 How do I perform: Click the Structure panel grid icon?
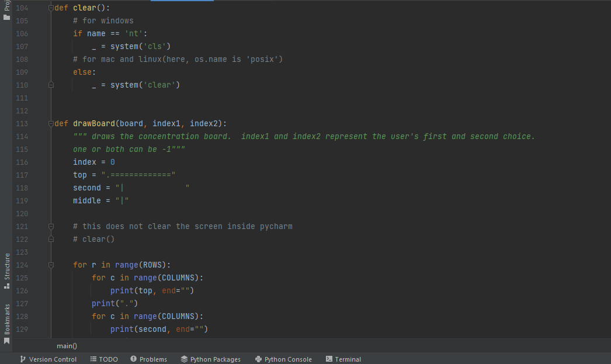[x=6, y=286]
